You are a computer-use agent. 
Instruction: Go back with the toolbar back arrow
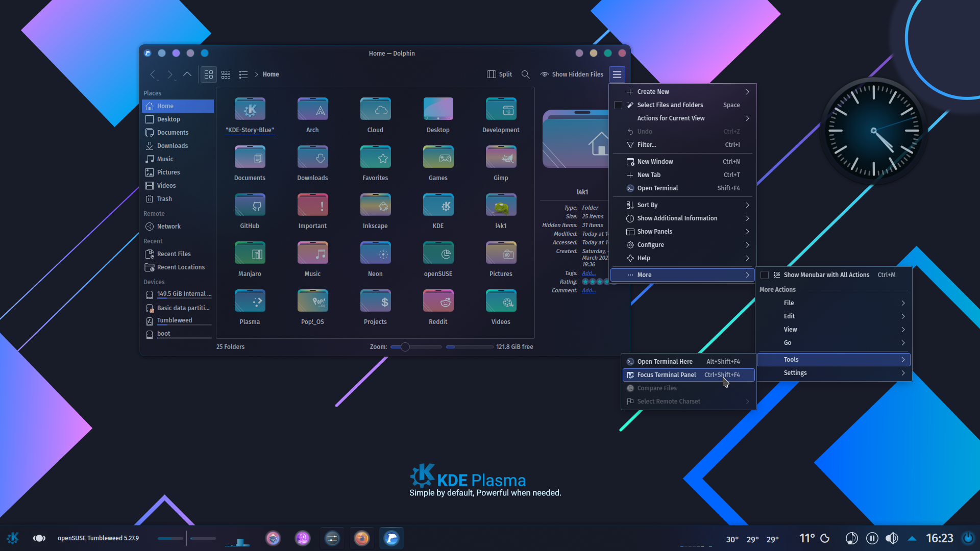click(153, 74)
